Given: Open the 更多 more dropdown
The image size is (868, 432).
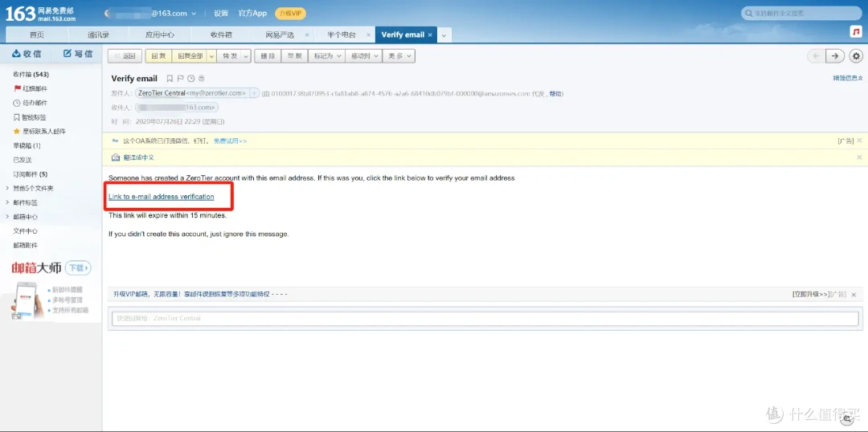Looking at the screenshot, I should (399, 56).
